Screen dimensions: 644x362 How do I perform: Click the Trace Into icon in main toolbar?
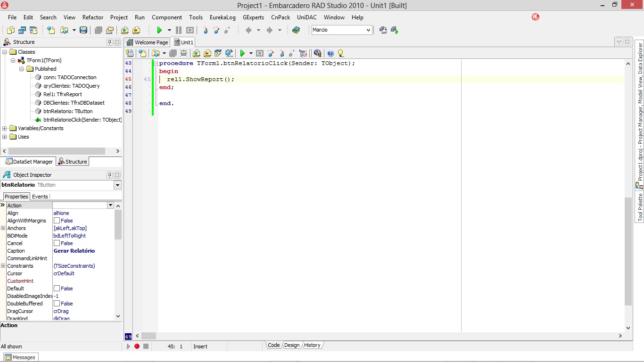pos(205,30)
